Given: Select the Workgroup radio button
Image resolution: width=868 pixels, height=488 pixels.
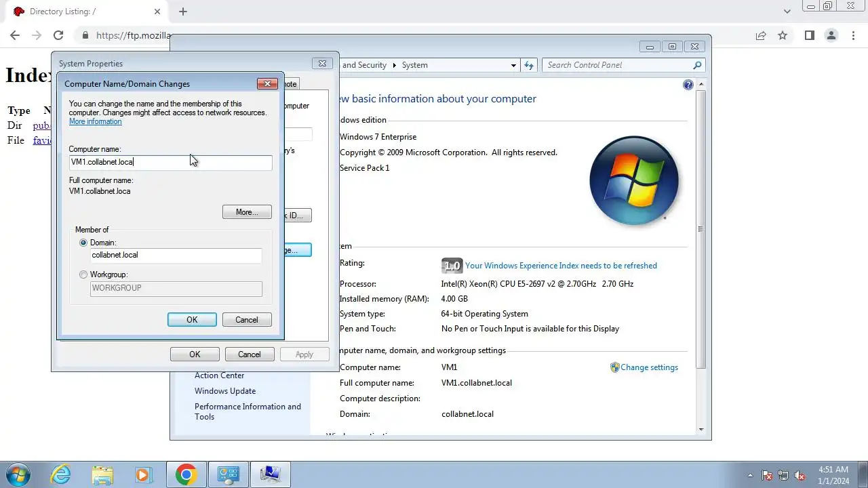Looking at the screenshot, I should click(83, 274).
